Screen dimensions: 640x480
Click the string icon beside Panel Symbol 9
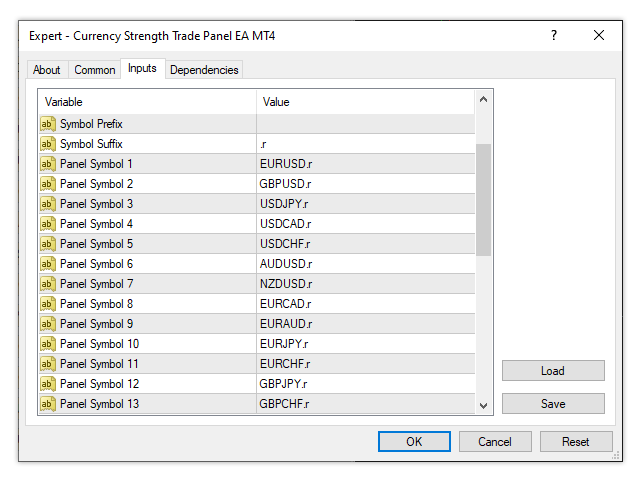(x=48, y=324)
